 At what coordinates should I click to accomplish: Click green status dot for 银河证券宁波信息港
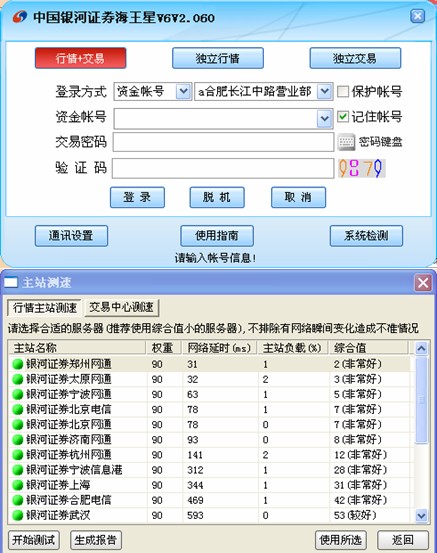tap(18, 470)
